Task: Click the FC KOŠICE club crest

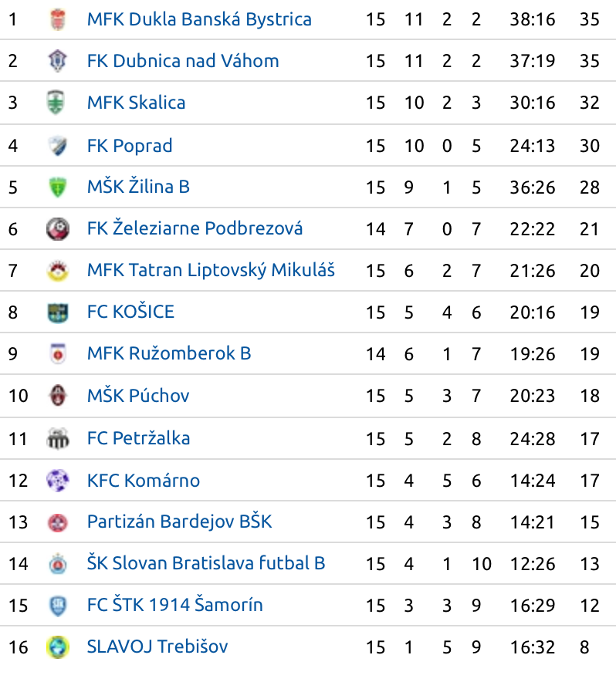Action: click(x=57, y=312)
